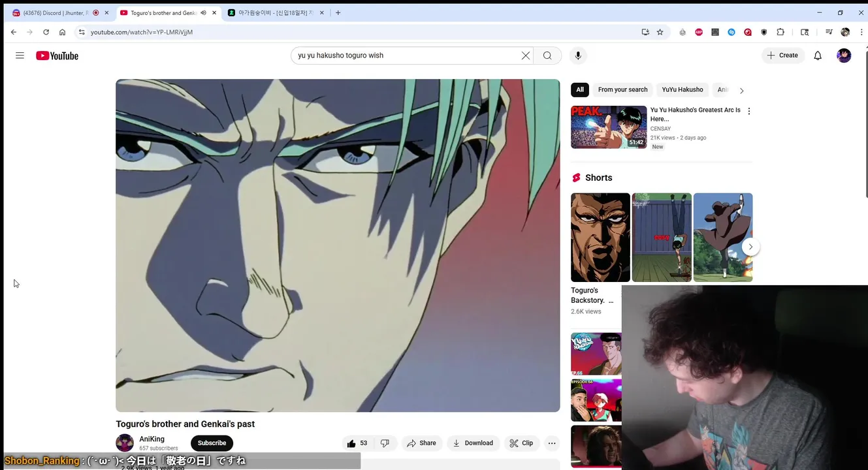
Task: Open the browser home page button
Action: click(x=62, y=32)
